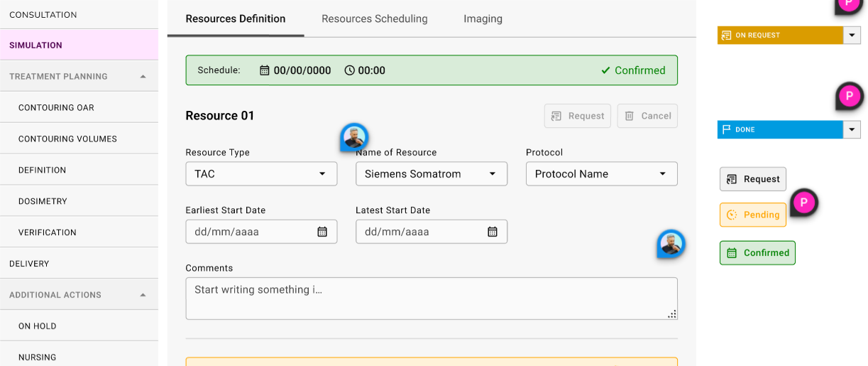Collapse the Additional Actions section
This screenshot has height=366, width=868.
[x=143, y=295]
